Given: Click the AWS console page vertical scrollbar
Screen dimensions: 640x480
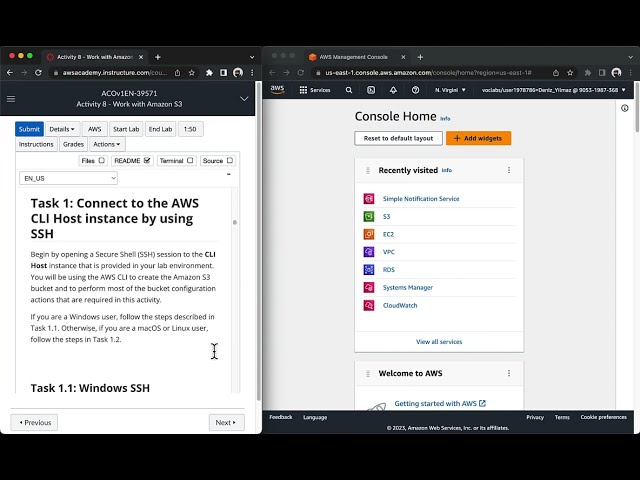Looking at the screenshot, I should click(x=638, y=107).
